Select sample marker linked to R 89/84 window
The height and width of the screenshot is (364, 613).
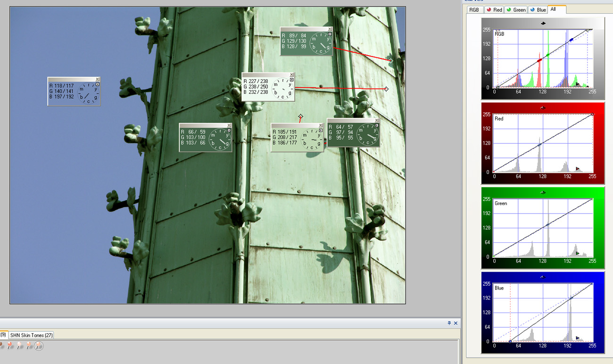coord(390,60)
